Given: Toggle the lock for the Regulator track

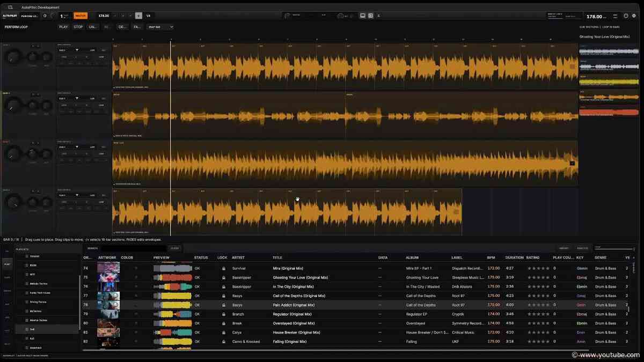Looking at the screenshot, I should (x=223, y=314).
